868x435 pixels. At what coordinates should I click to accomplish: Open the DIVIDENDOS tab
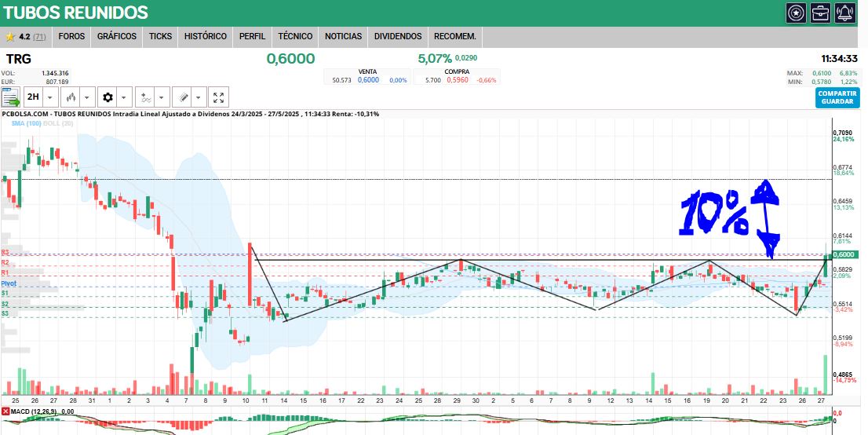[x=398, y=36]
